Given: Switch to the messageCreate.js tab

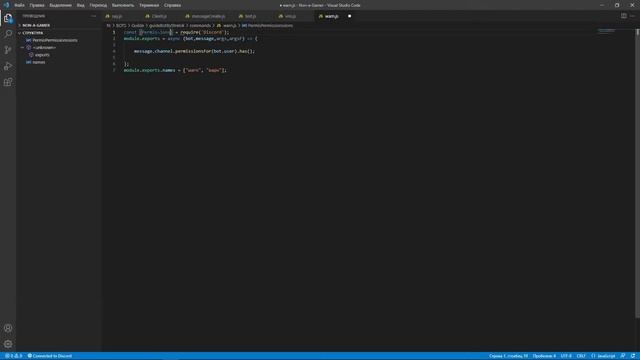Looking at the screenshot, I should (208, 16).
